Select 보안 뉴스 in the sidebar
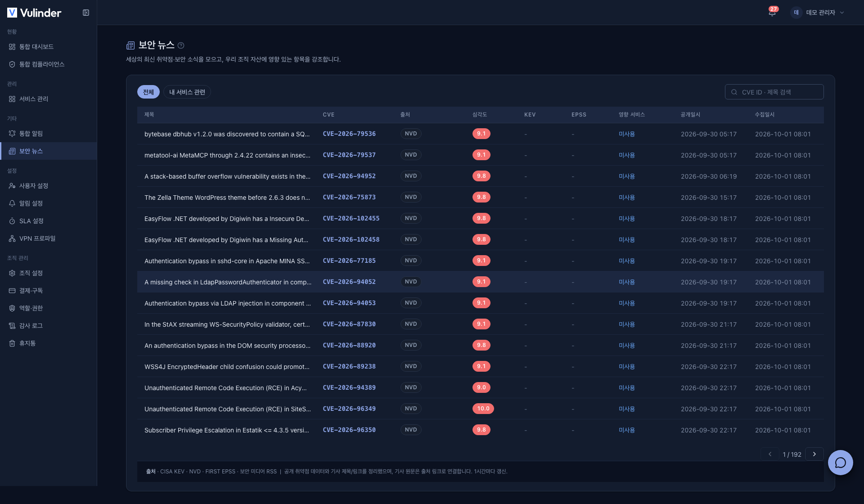Image resolution: width=864 pixels, height=504 pixels. pyautogui.click(x=48, y=151)
